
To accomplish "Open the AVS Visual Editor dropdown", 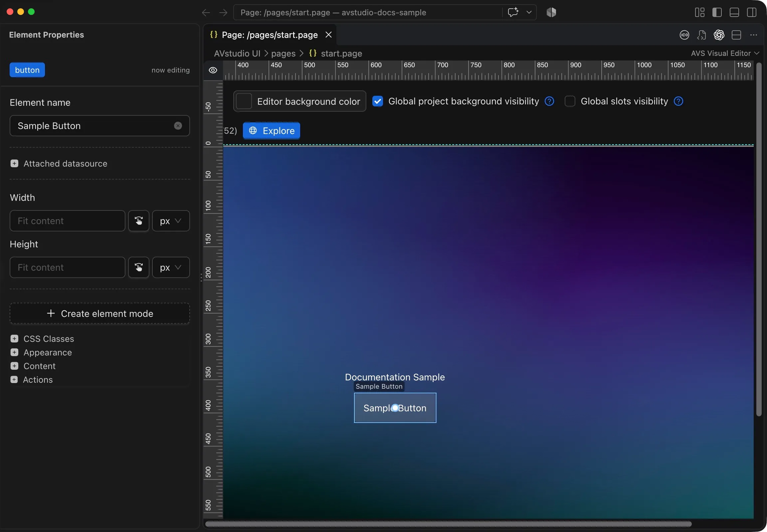I will pos(725,53).
